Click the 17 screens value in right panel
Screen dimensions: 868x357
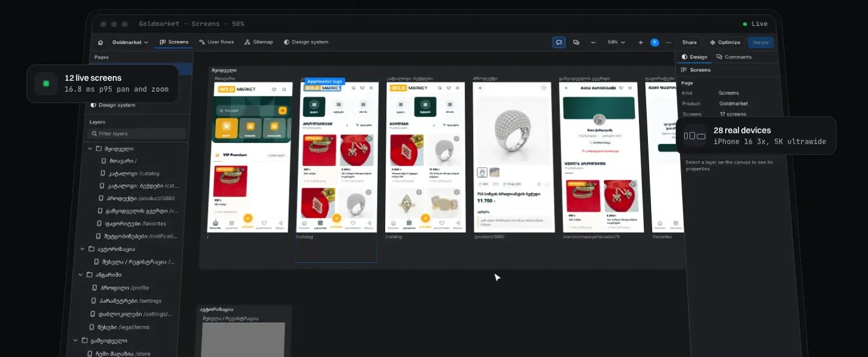tap(732, 114)
